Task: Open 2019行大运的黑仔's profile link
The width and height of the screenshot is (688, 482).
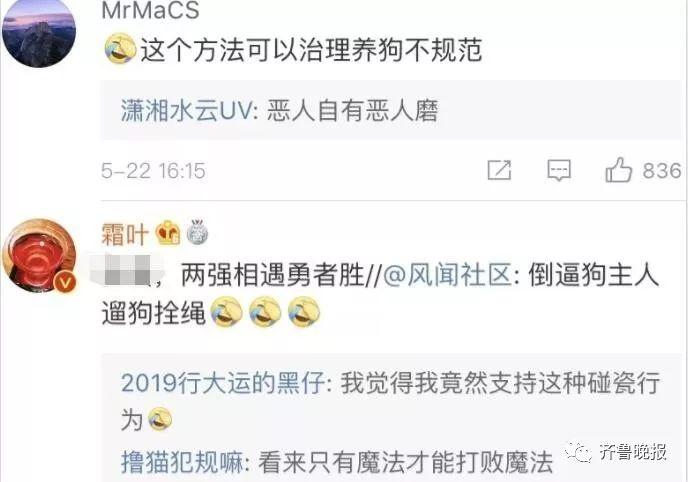Action: tap(222, 382)
